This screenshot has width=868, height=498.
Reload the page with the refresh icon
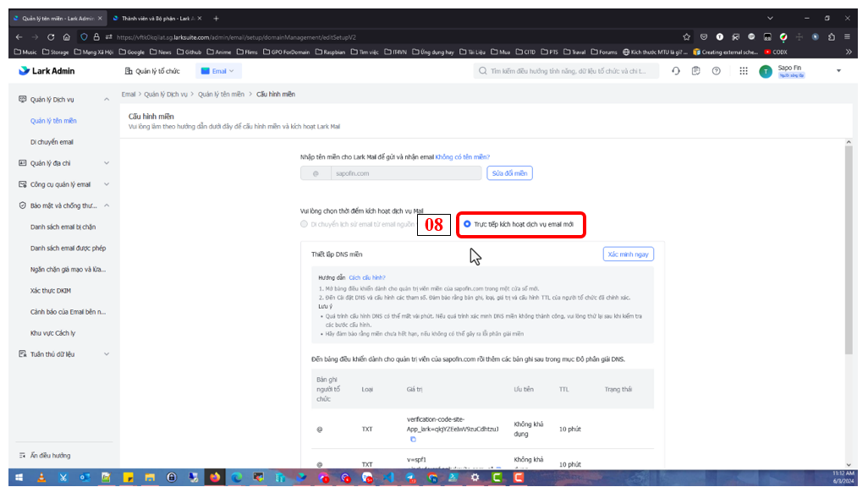point(51,37)
